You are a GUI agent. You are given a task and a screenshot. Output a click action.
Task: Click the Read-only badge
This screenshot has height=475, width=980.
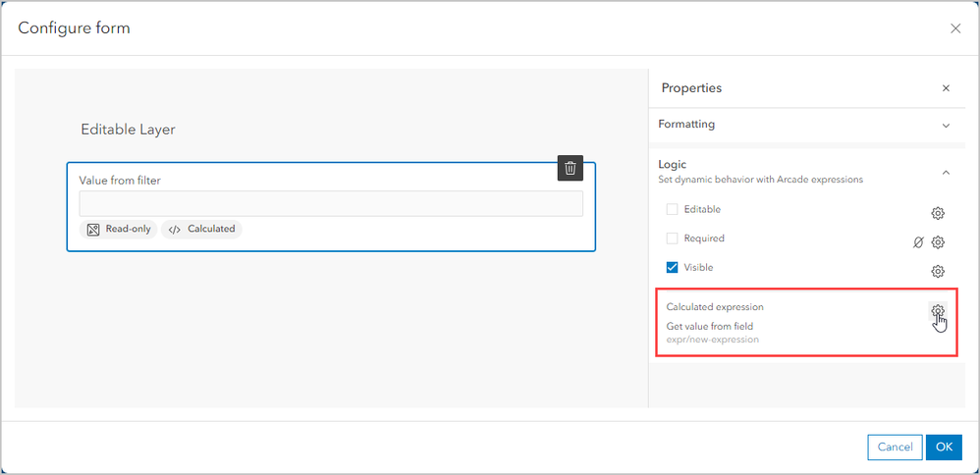pos(118,229)
